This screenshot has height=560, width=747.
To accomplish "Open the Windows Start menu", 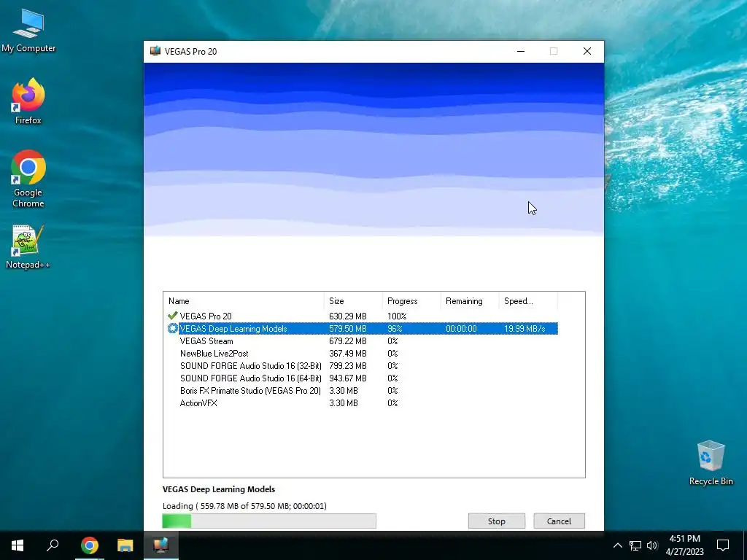I will [x=18, y=545].
